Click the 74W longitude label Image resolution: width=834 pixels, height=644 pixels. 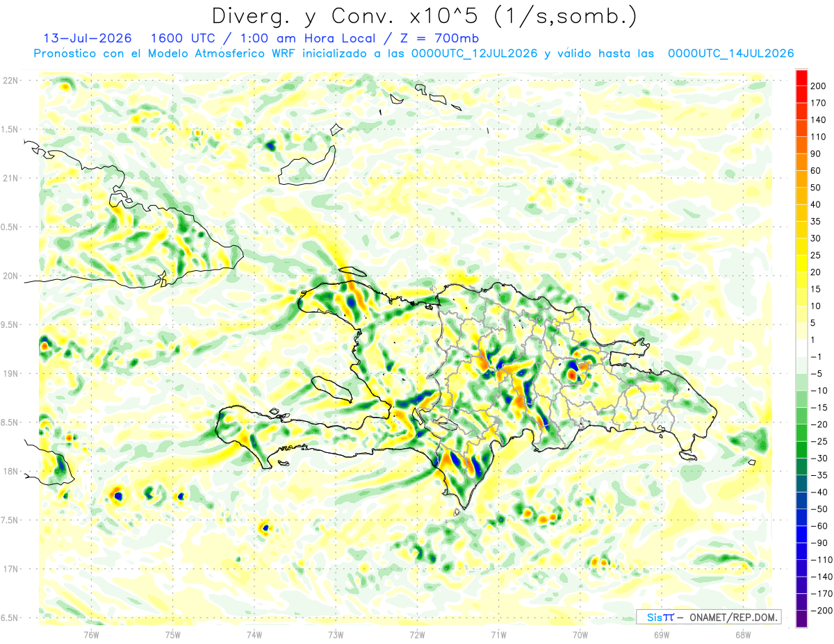pos(254,634)
